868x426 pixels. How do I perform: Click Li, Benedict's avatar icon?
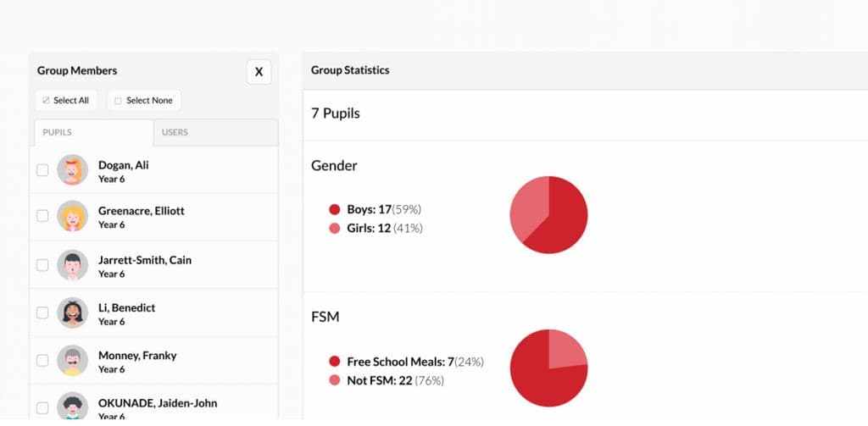[x=73, y=313]
